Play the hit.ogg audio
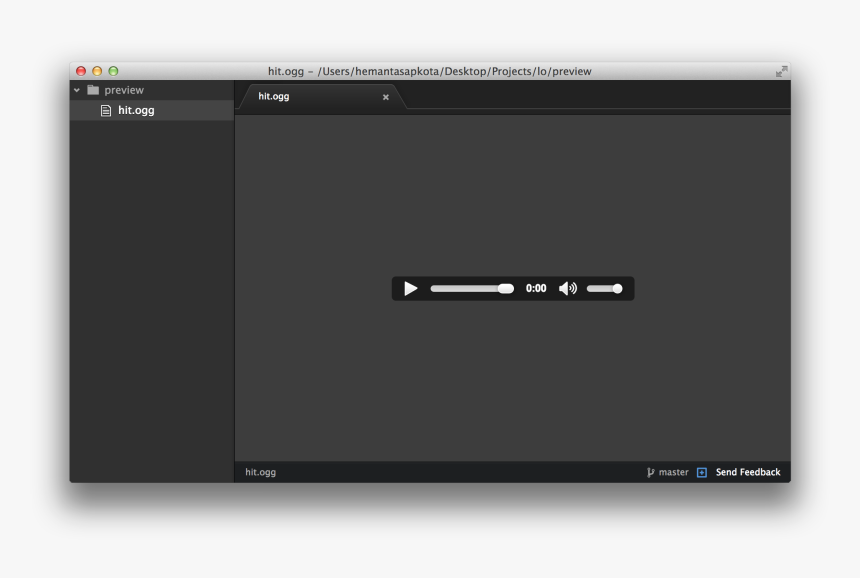860x578 pixels. pos(410,288)
